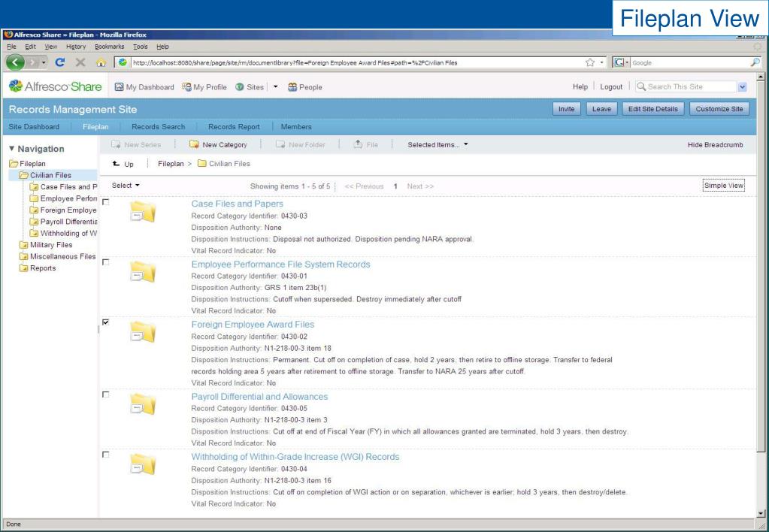Click the Leave site button
Image resolution: width=769 pixels, height=532 pixels.
point(602,109)
